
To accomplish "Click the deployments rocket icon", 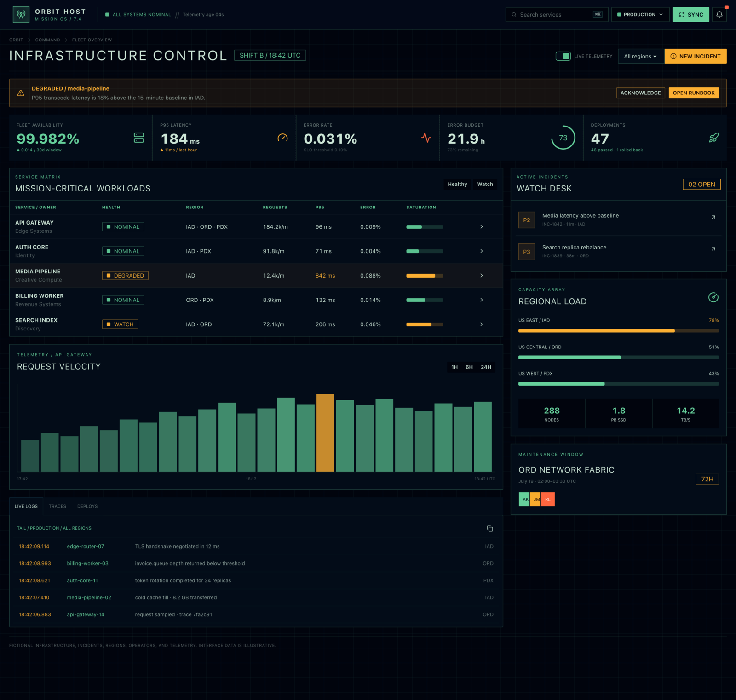I will coord(714,138).
